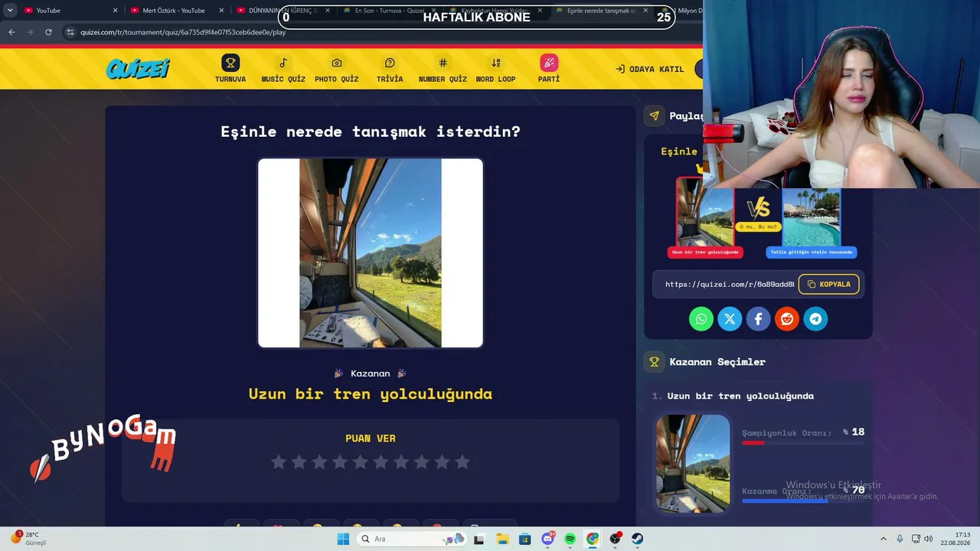Open the Parti section
980x551 pixels.
tap(549, 69)
